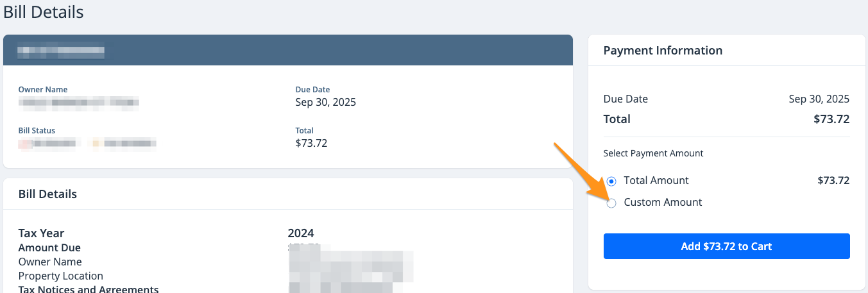This screenshot has width=868, height=293.
Task: Click the Bill Details heading above Tax Year
Action: click(x=47, y=194)
